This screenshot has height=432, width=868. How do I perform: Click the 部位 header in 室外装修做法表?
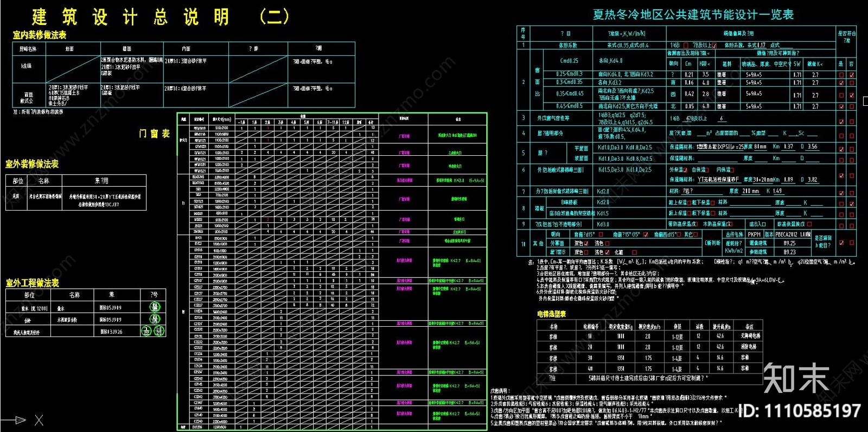[x=18, y=181]
